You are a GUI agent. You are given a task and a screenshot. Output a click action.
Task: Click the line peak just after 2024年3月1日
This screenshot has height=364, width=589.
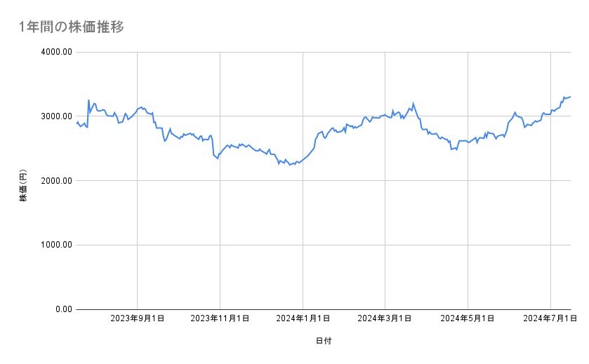pos(413,104)
